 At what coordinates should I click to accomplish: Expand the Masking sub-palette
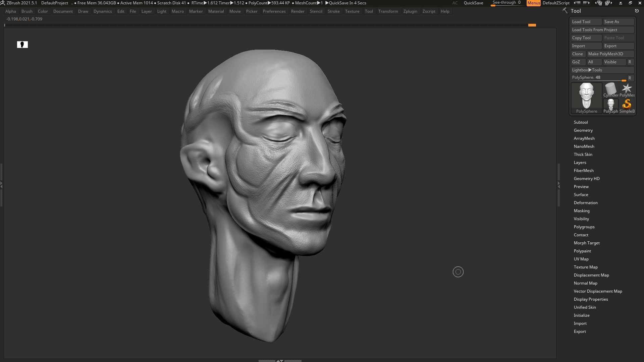click(581, 211)
